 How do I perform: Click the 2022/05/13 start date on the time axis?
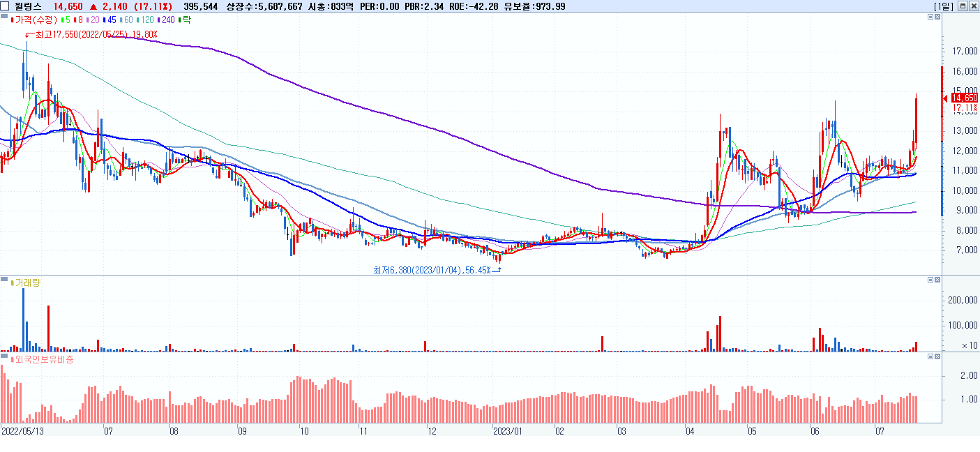23,431
